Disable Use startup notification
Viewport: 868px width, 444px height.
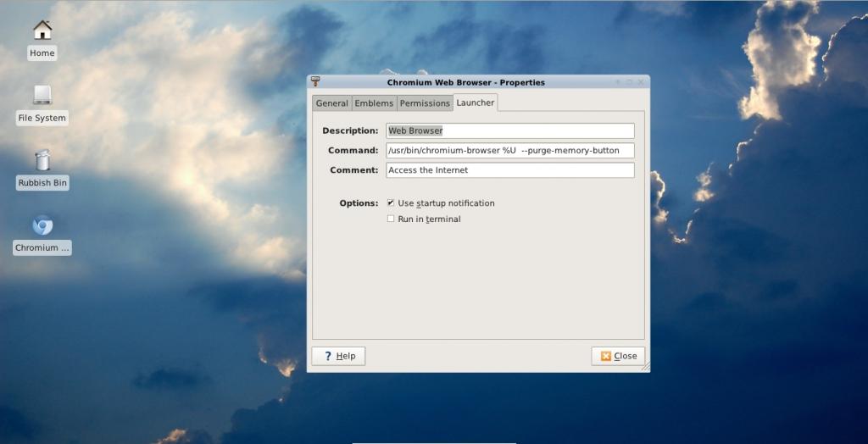(x=391, y=203)
